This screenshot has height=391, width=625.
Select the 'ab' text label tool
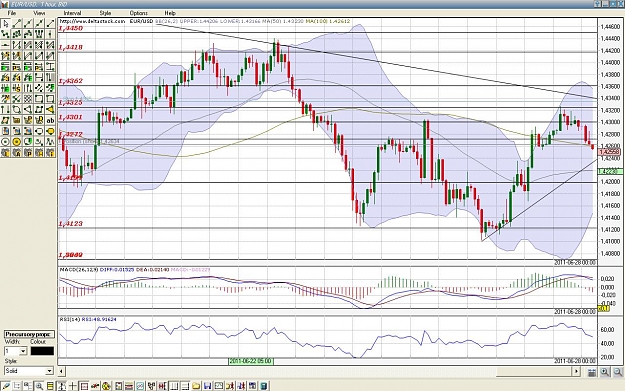click(50, 120)
